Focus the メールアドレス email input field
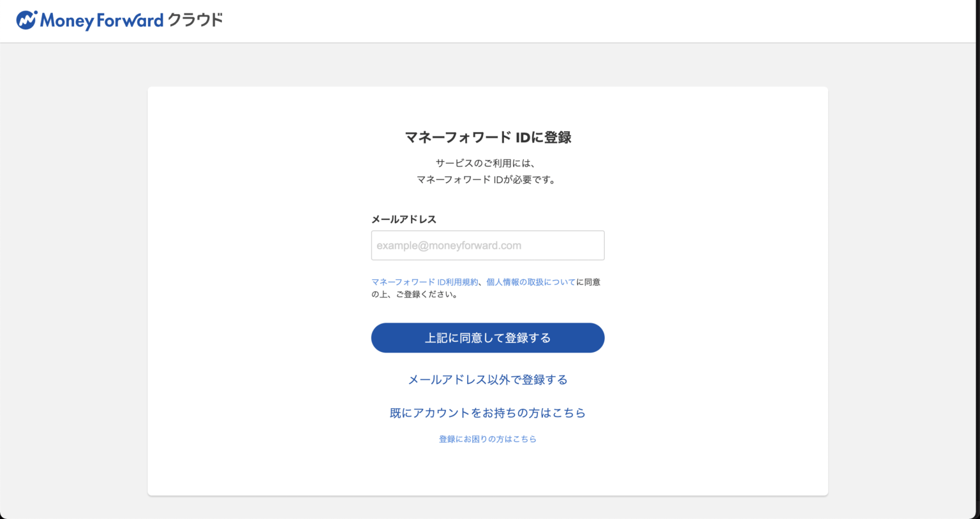 [487, 245]
